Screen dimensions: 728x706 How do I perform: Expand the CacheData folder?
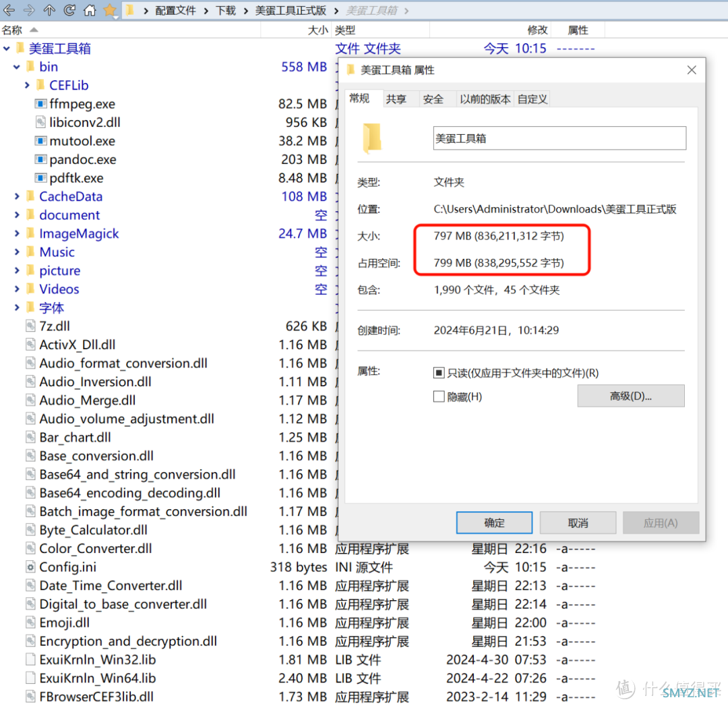tap(17, 196)
